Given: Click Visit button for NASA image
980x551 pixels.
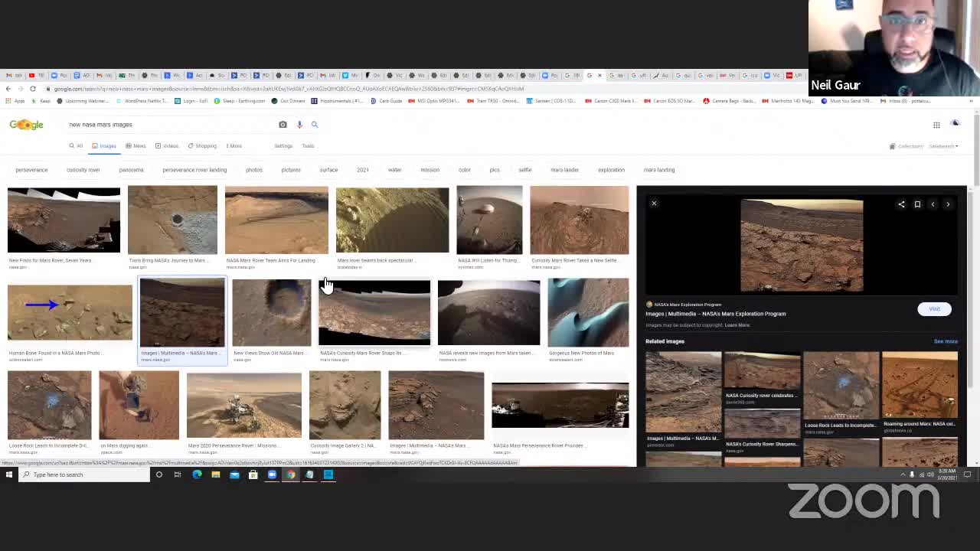Looking at the screenshot, I should click(x=934, y=309).
